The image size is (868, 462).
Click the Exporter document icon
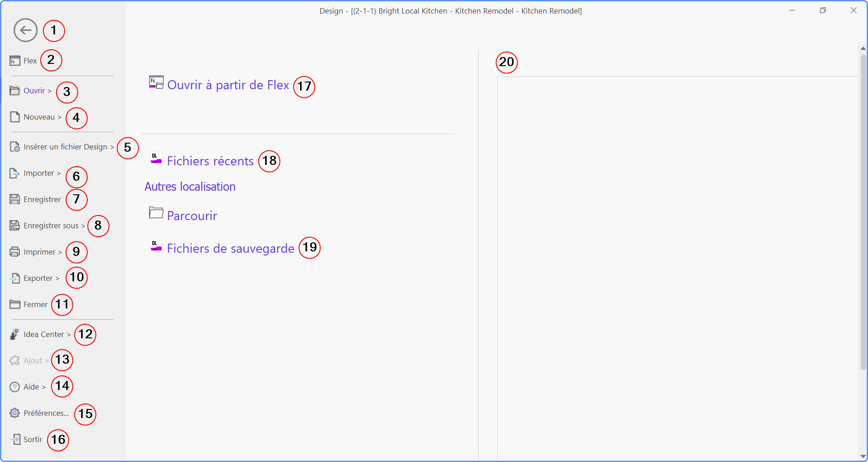(15, 278)
